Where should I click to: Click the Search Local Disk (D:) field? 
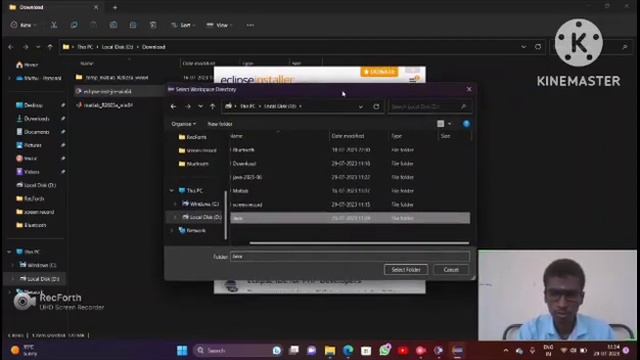coord(429,107)
